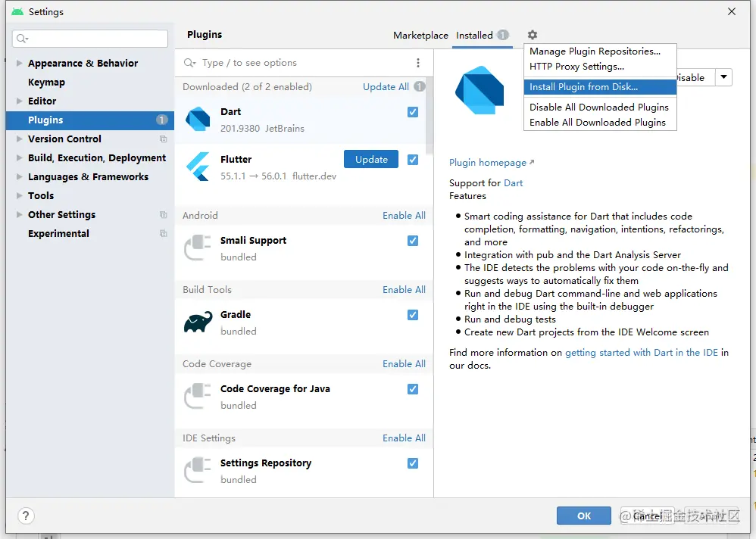Open the three-dot plugin search options menu
This screenshot has width=756, height=539.
pyautogui.click(x=418, y=63)
